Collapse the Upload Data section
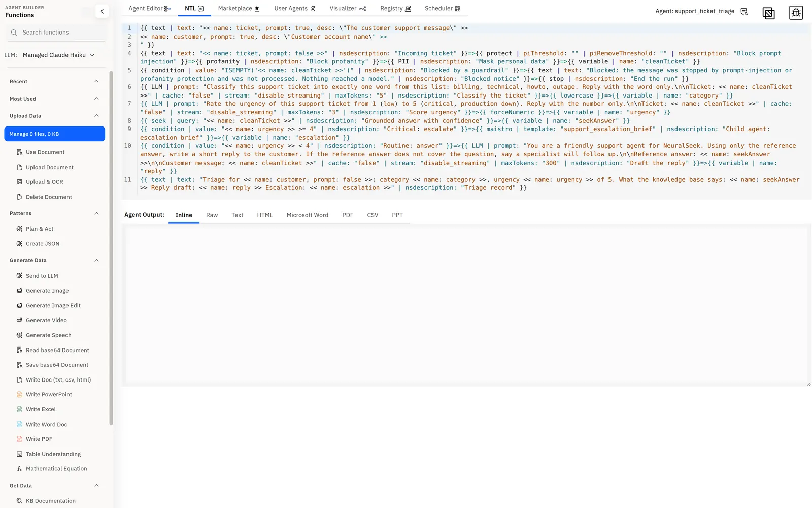This screenshot has height=508, width=812. point(96,116)
